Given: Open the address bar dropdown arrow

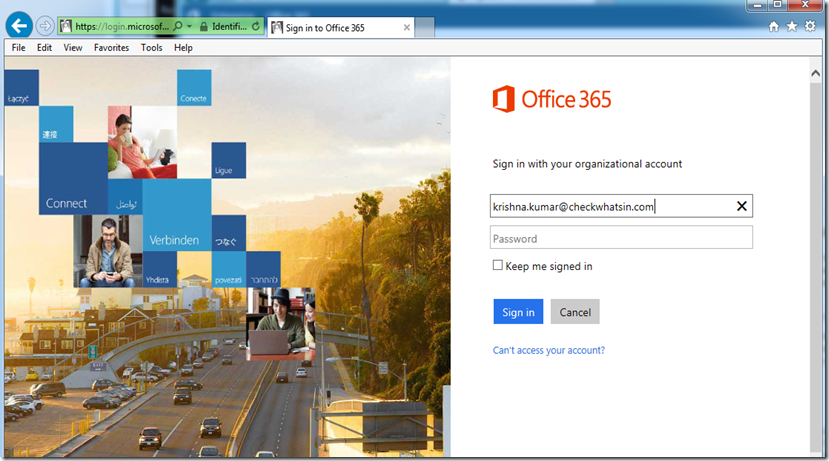Looking at the screenshot, I should [189, 26].
